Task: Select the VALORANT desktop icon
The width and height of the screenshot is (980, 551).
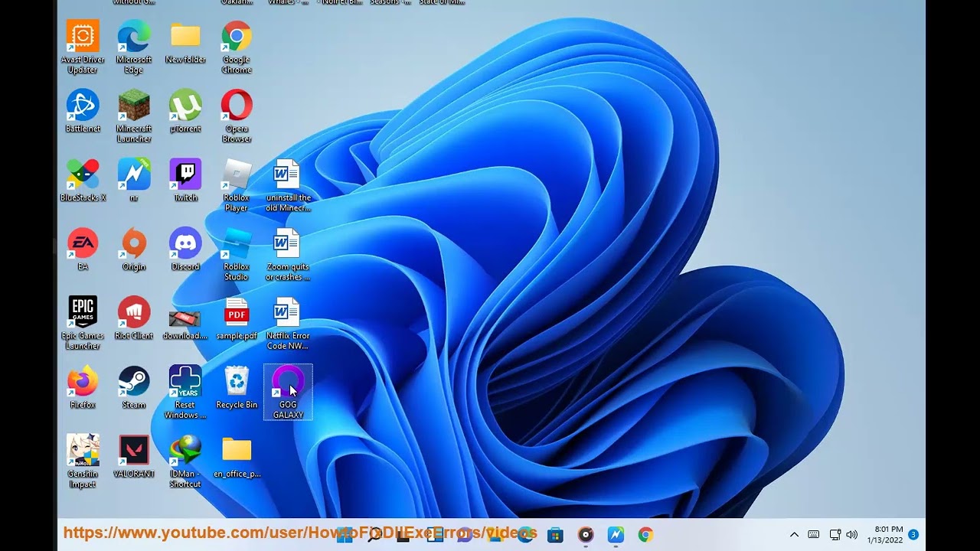Action: pos(134,457)
